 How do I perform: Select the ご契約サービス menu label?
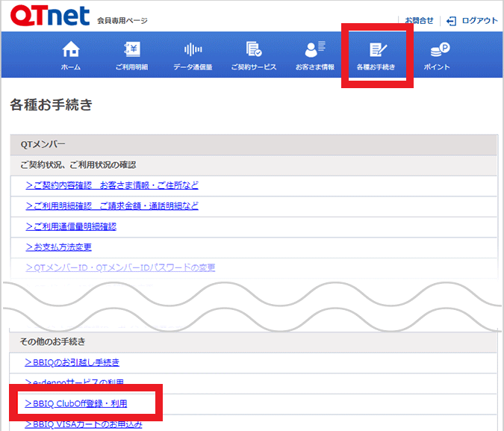(x=254, y=67)
